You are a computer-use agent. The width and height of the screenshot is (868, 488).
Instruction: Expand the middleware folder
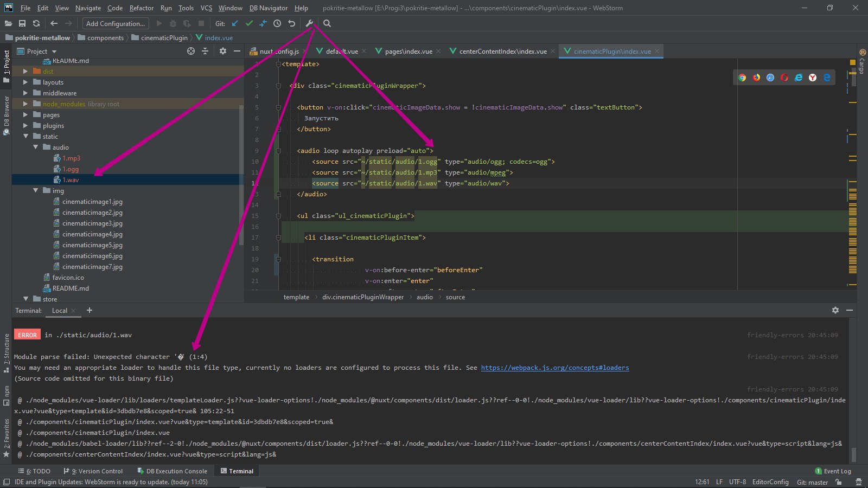25,93
